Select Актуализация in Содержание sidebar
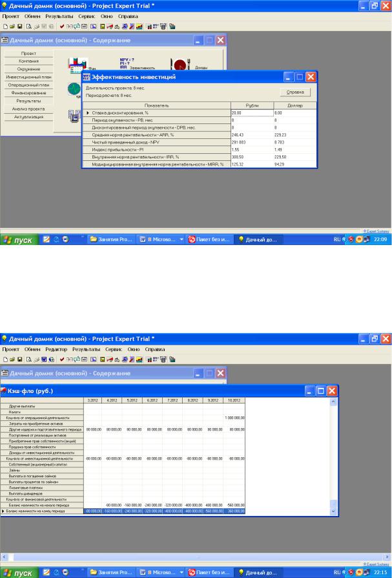 point(28,117)
